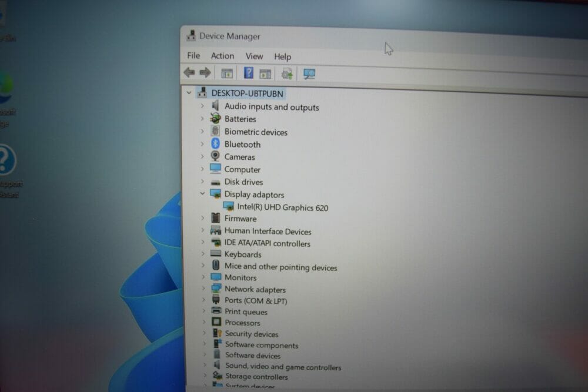588x392 pixels.
Task: Select the Display adaptors label
Action: (x=254, y=195)
